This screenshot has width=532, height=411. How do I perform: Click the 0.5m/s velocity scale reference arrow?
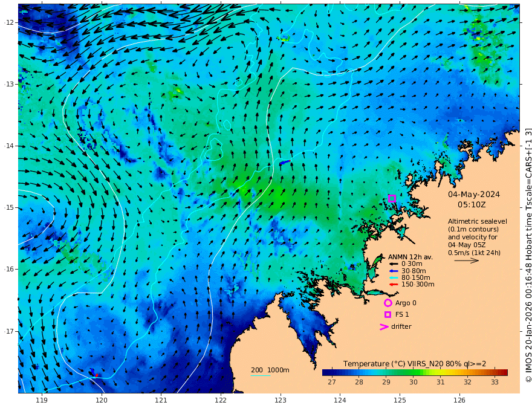(467, 261)
